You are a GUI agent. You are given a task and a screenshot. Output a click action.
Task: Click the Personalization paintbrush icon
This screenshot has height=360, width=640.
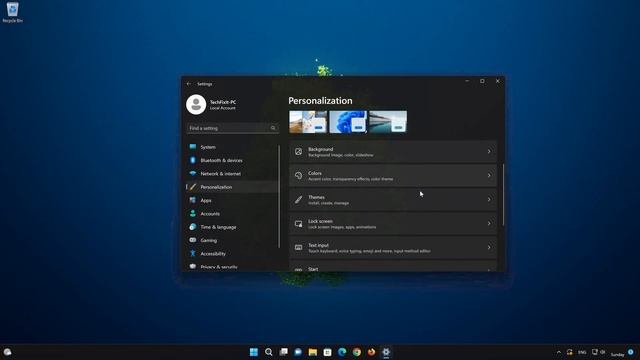(193, 187)
